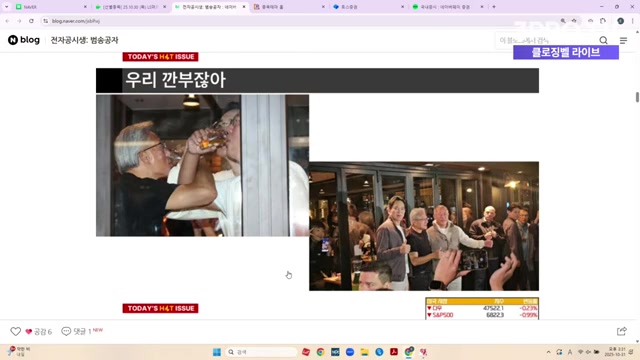The height and width of the screenshot is (360, 640).
Task: Select the 전자공시생 범송공자 active tab
Action: click(209, 7)
